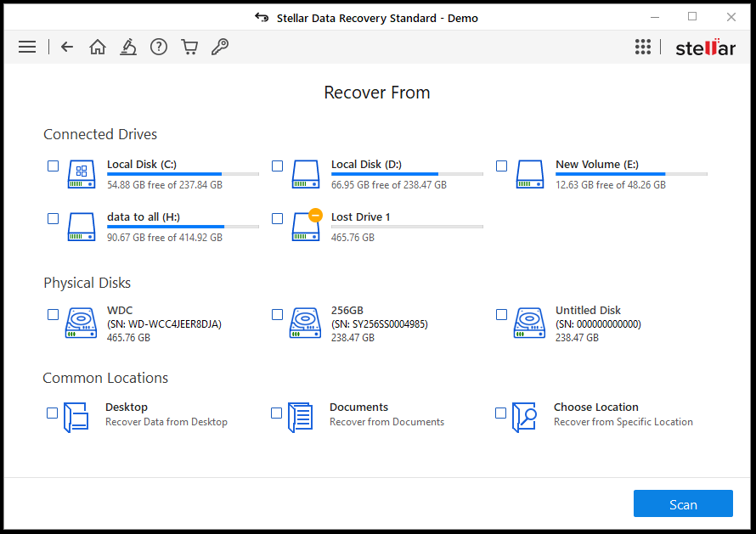The height and width of the screenshot is (534, 756).
Task: Click the Stellar logo
Action: 705,48
